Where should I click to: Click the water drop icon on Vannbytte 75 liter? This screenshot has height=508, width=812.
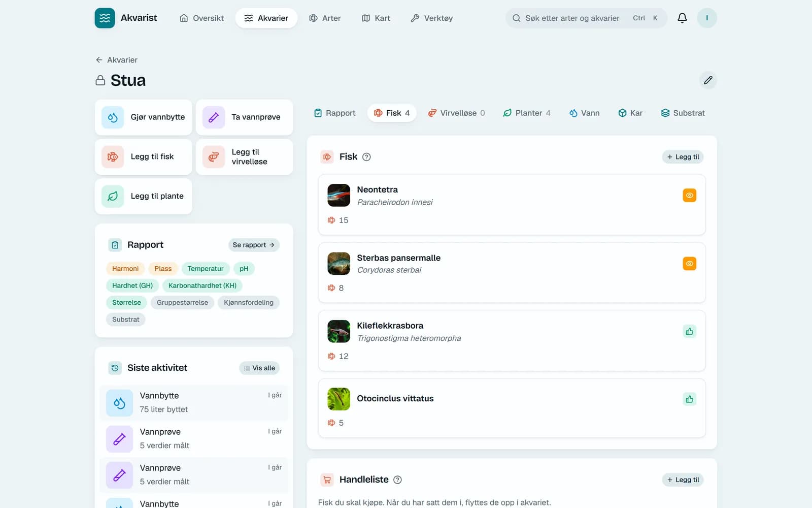[119, 403]
